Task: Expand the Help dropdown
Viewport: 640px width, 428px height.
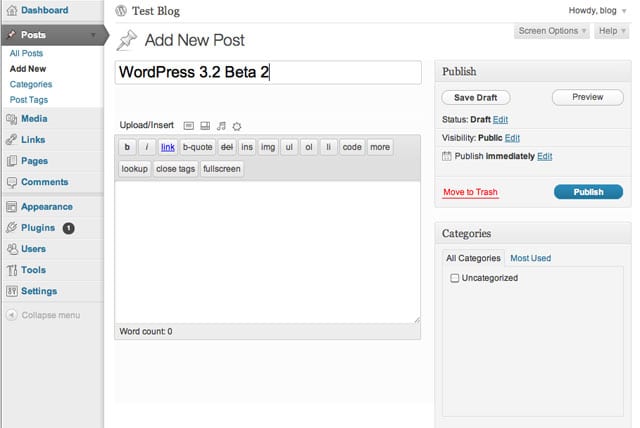Action: [x=611, y=31]
